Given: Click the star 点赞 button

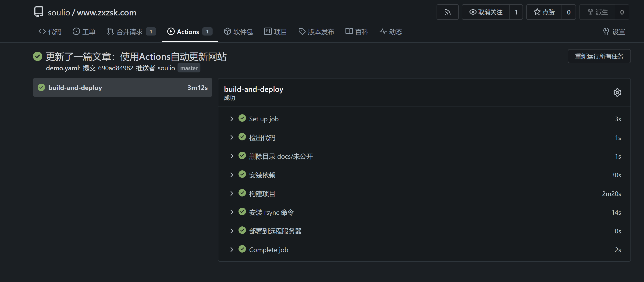Looking at the screenshot, I should tap(544, 12).
